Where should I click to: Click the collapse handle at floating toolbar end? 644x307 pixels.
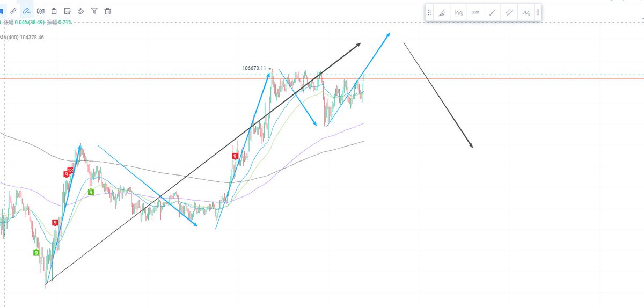(538, 12)
